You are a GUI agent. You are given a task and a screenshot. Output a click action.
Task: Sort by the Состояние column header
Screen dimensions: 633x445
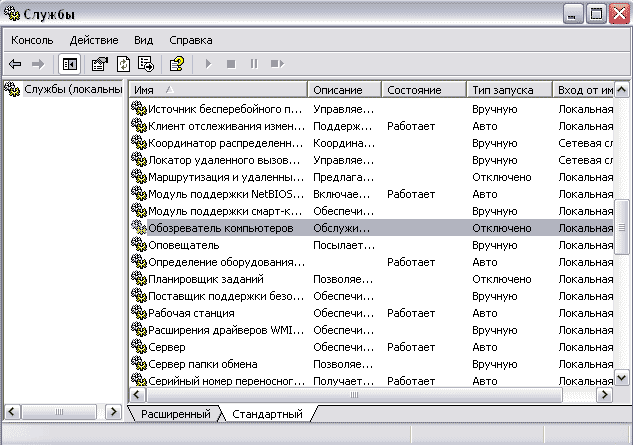tap(424, 90)
